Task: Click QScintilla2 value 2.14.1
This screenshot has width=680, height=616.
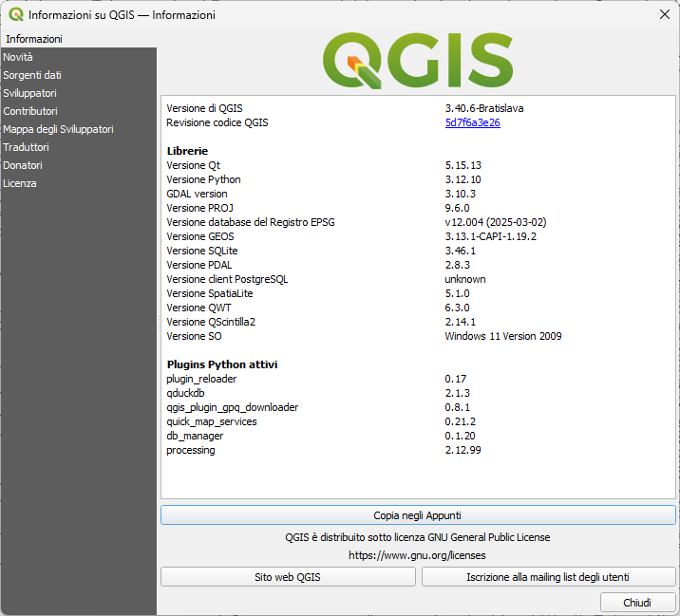Action: pyautogui.click(x=460, y=322)
